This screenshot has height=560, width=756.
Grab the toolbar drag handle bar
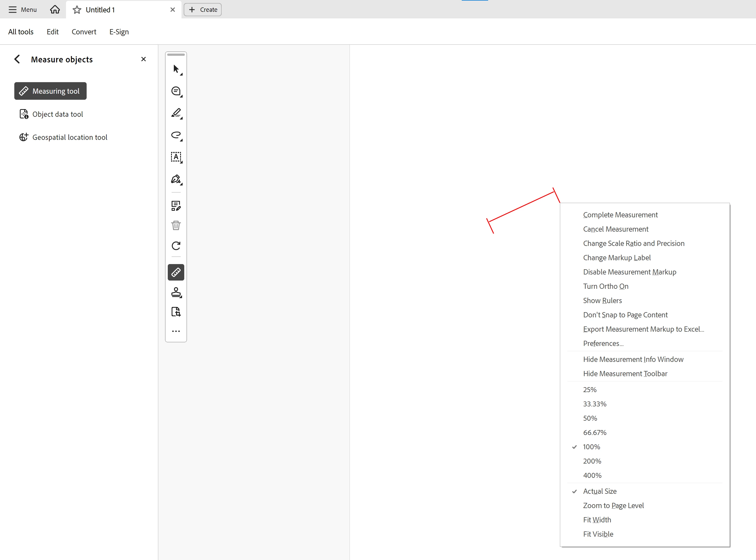[x=176, y=55]
